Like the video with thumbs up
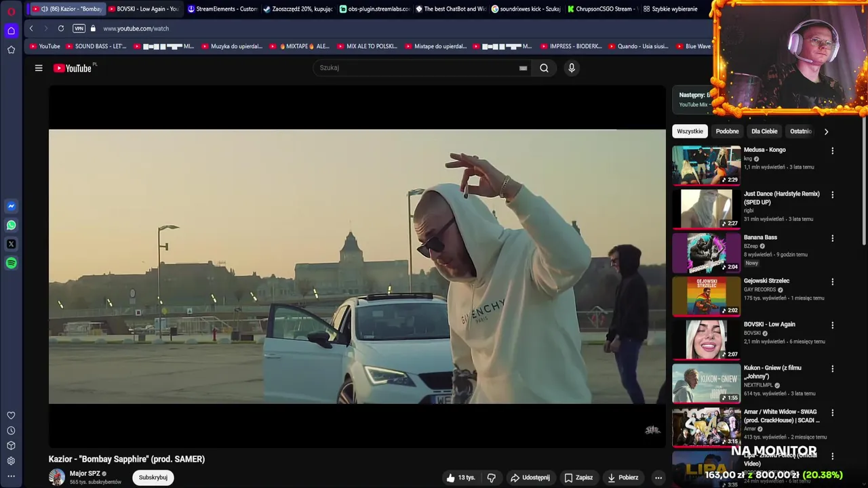 pyautogui.click(x=460, y=477)
